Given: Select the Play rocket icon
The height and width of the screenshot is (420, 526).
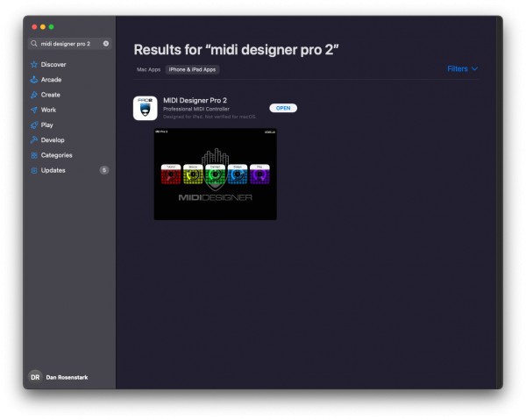Looking at the screenshot, I should (34, 125).
